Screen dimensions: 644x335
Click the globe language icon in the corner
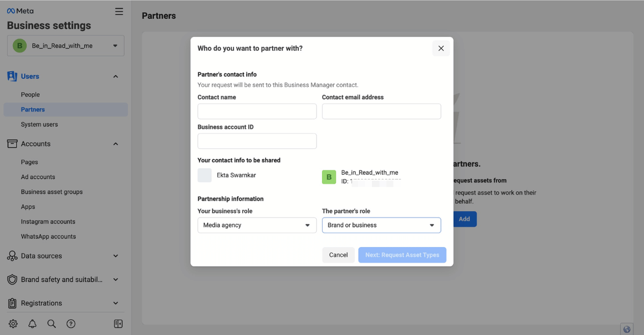[626, 329]
